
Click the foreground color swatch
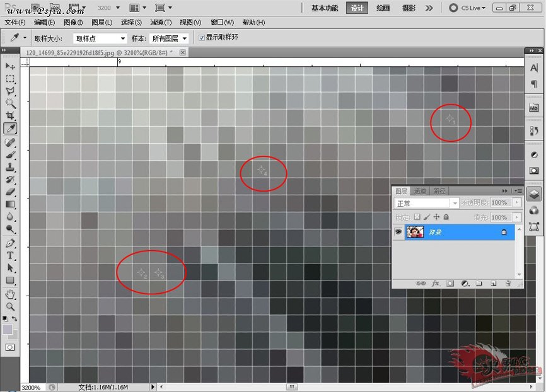coord(7,329)
